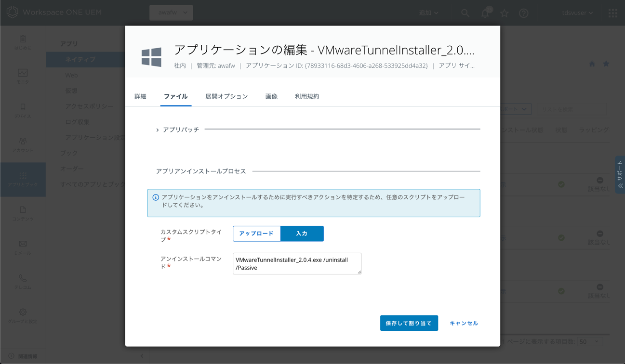Click the アプリアンインストールプロセス section heading
The width and height of the screenshot is (625, 364).
(x=201, y=171)
